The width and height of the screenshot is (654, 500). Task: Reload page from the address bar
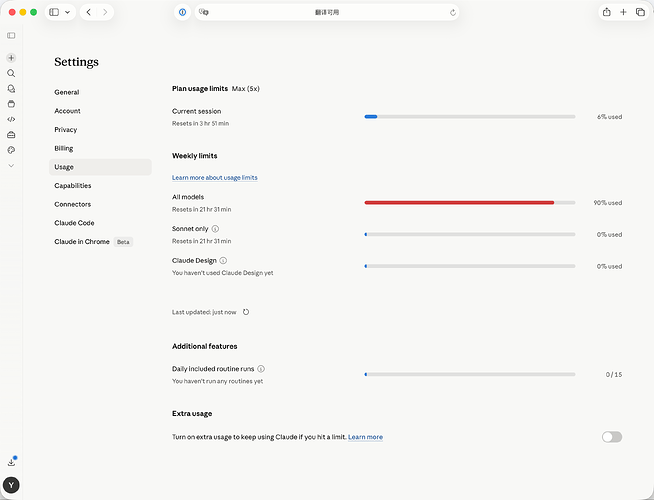click(x=453, y=13)
